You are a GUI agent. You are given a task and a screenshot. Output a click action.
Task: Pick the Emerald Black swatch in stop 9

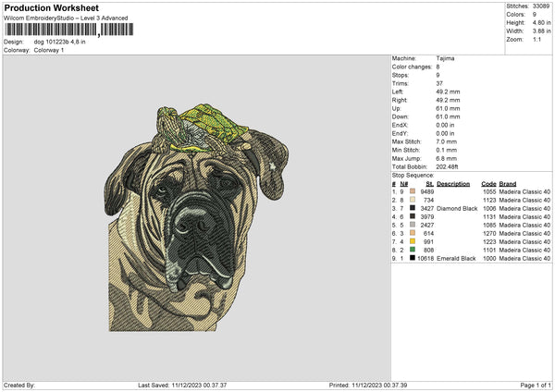tap(413, 258)
